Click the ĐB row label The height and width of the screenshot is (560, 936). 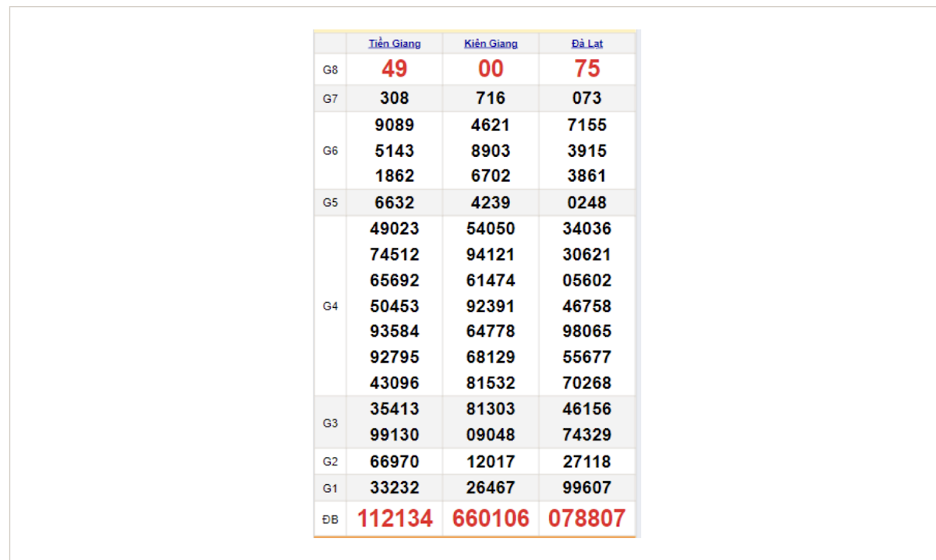331,519
